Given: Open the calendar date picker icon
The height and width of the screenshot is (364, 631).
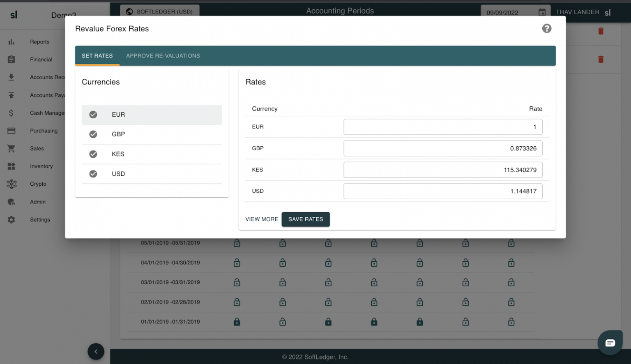Looking at the screenshot, I should 542,12.
